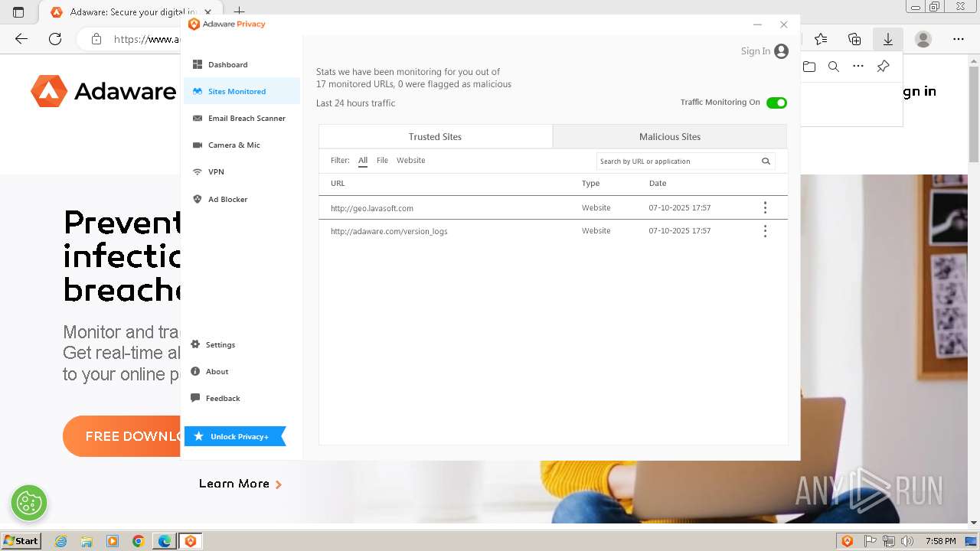Click the http://geo.lavasoft.com URL entry
Screen dimensions: 980x551
(372, 208)
